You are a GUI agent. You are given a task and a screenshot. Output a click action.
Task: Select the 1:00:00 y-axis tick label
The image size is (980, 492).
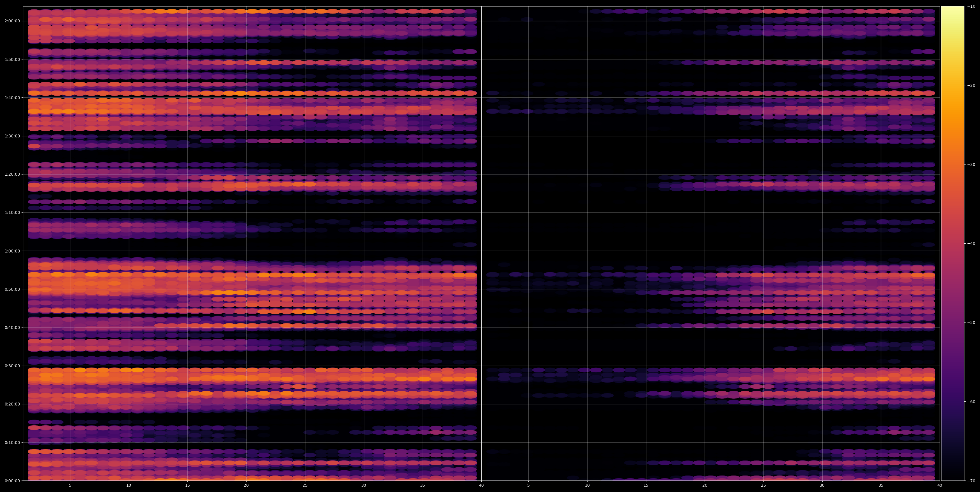(13, 251)
